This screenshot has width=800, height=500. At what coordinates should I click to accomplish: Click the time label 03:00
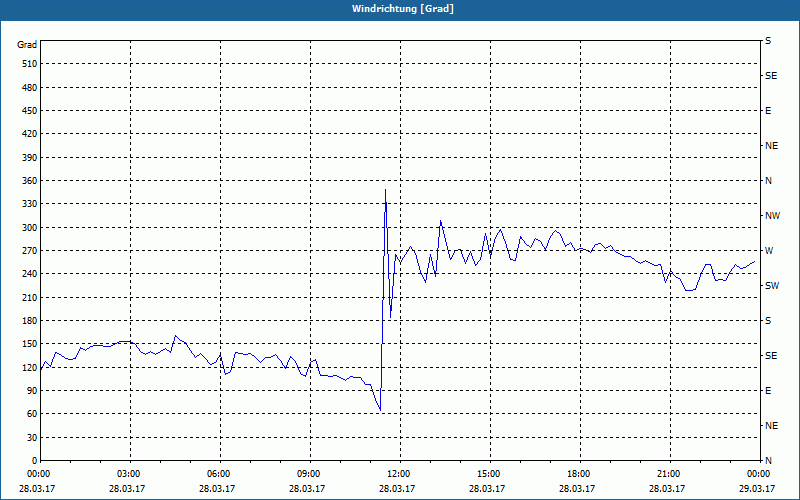coord(128,473)
